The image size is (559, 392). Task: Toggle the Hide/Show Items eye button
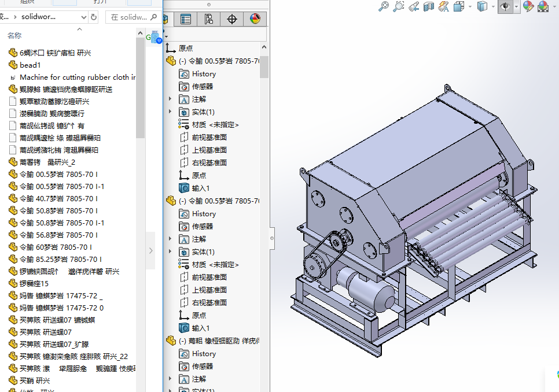(x=505, y=6)
